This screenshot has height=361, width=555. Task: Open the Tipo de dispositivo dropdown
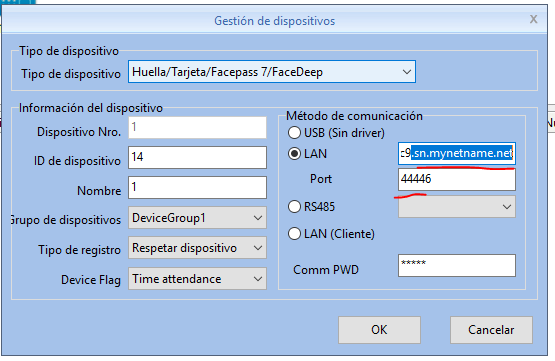coord(272,72)
